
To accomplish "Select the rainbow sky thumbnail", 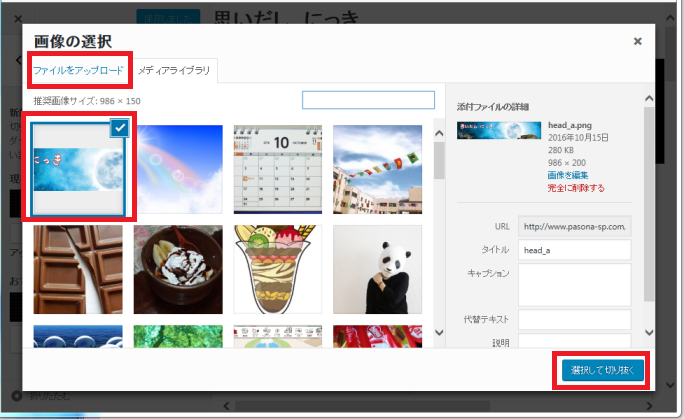I will click(x=178, y=168).
